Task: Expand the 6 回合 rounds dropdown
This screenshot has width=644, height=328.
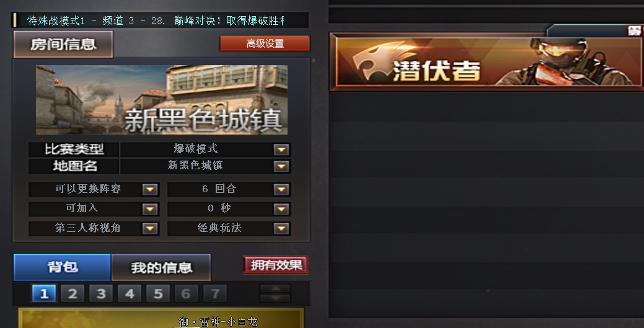Action: point(281,189)
